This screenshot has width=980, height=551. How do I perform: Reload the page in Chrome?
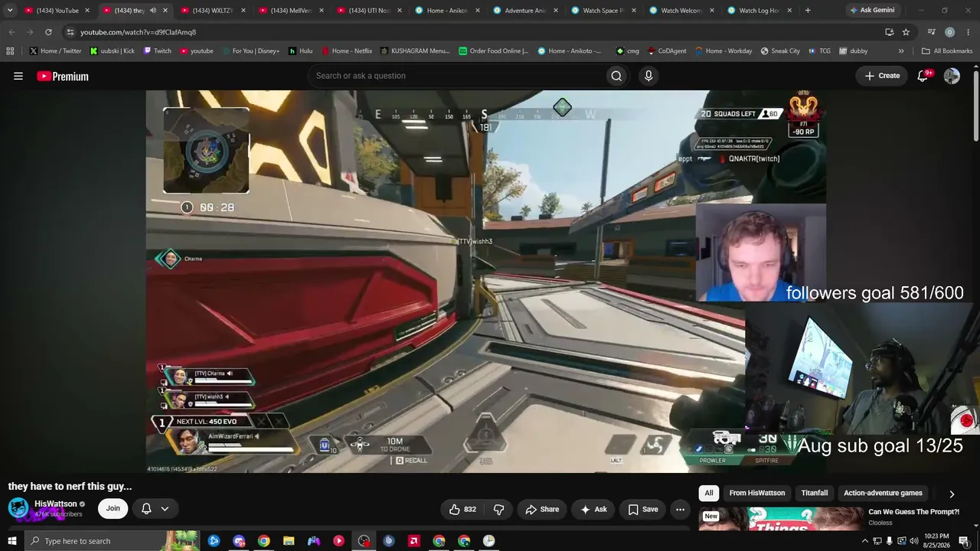(x=48, y=32)
